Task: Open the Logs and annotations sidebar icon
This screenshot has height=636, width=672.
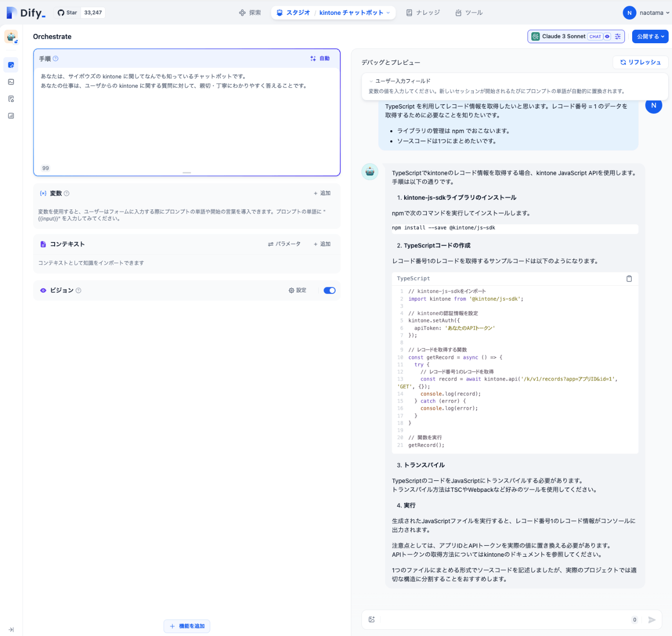Action: (11, 98)
